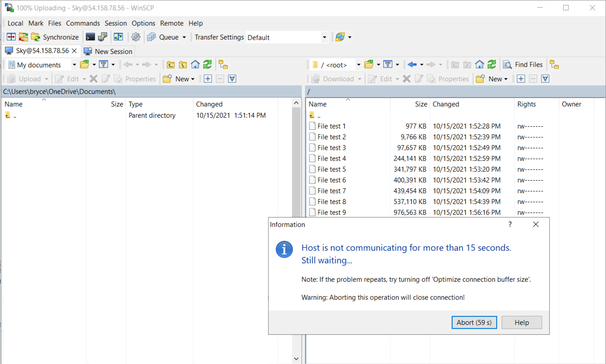606x364 pixels.
Task: Navigate to remote home directory icon
Action: (x=479, y=64)
